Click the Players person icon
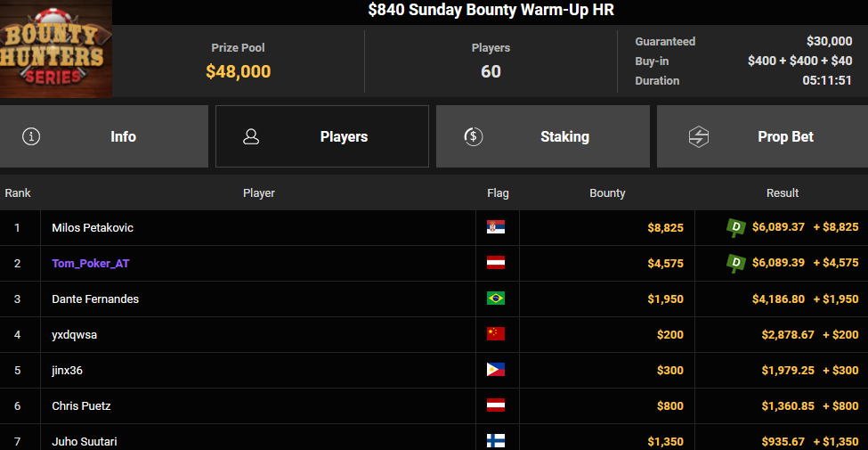868x450 pixels. [x=251, y=136]
